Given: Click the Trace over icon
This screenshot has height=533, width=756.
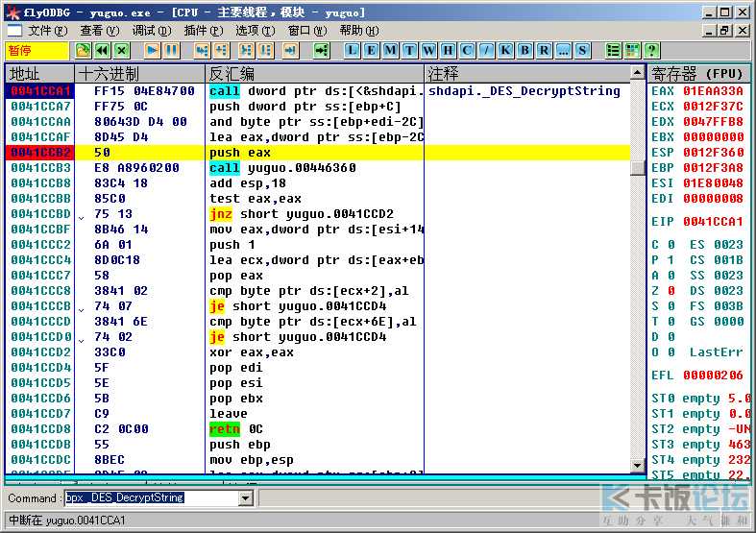Looking at the screenshot, I should click(x=266, y=51).
